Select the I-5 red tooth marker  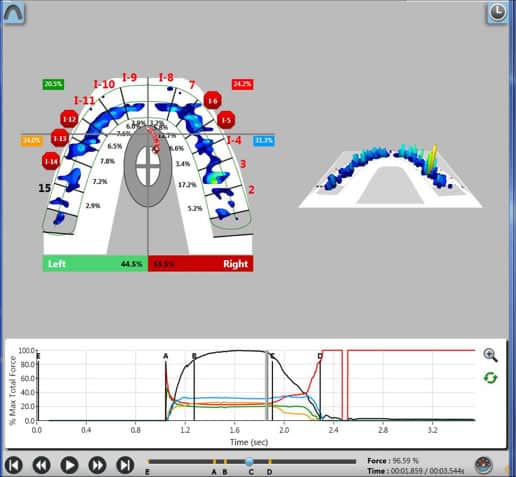pyautogui.click(x=226, y=120)
